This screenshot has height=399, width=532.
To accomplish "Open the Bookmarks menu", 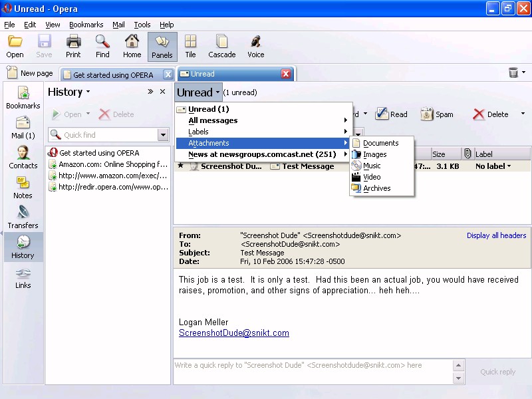I will (x=86, y=25).
